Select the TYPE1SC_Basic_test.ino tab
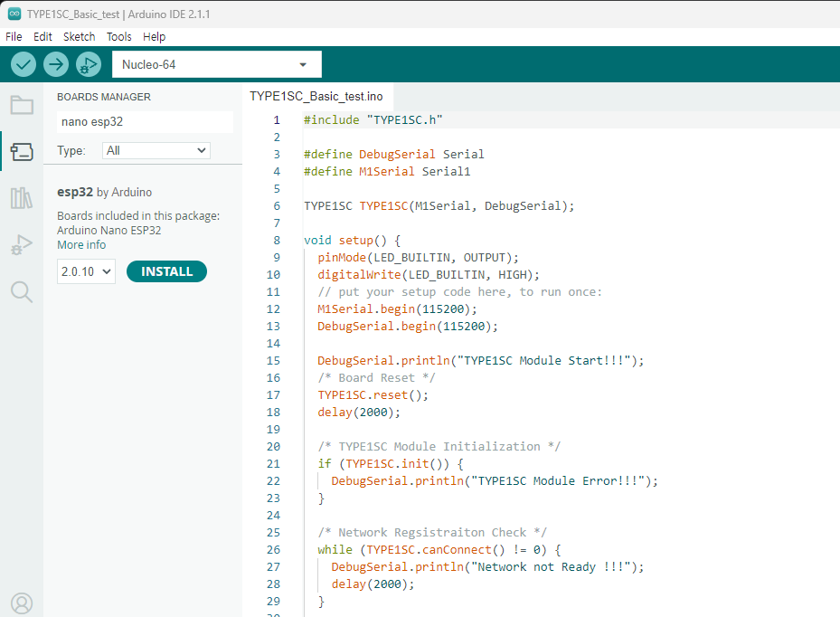Screen dimensions: 840x617 316,97
